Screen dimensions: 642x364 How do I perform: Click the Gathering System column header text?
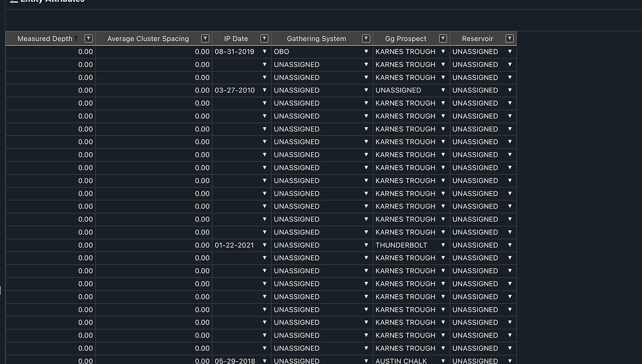tap(316, 39)
